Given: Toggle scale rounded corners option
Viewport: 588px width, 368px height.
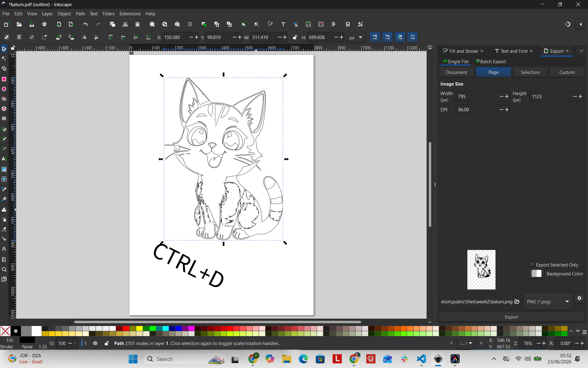Looking at the screenshot, I should 387,37.
